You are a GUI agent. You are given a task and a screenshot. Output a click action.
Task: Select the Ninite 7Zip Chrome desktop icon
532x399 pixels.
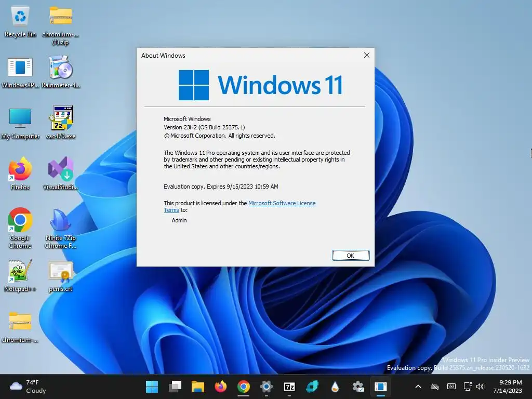(x=60, y=229)
